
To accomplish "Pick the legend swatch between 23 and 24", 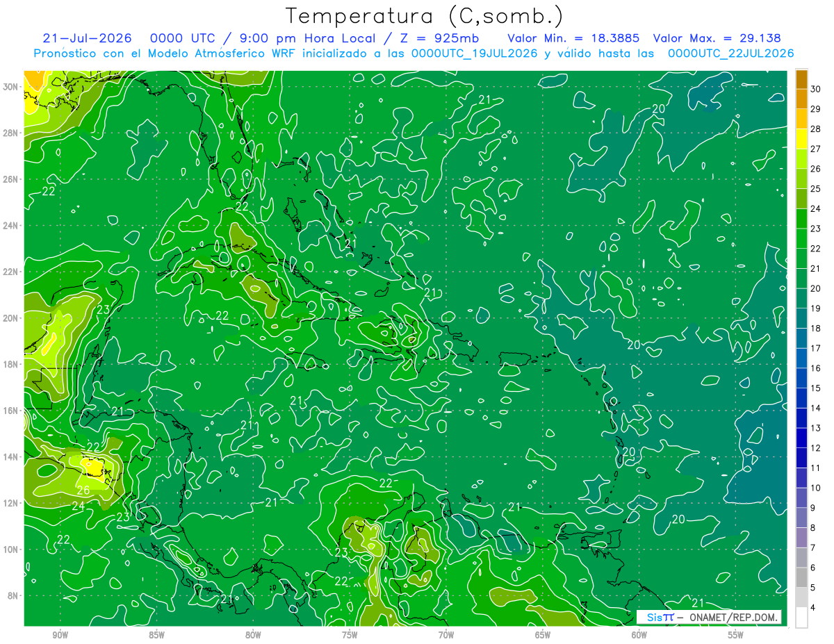I will pyautogui.click(x=801, y=219).
